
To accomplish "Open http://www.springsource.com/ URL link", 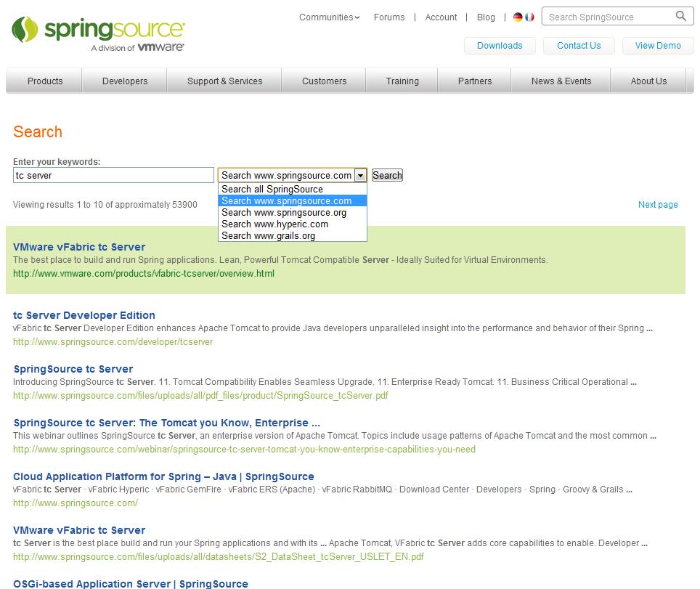I will point(76,503).
